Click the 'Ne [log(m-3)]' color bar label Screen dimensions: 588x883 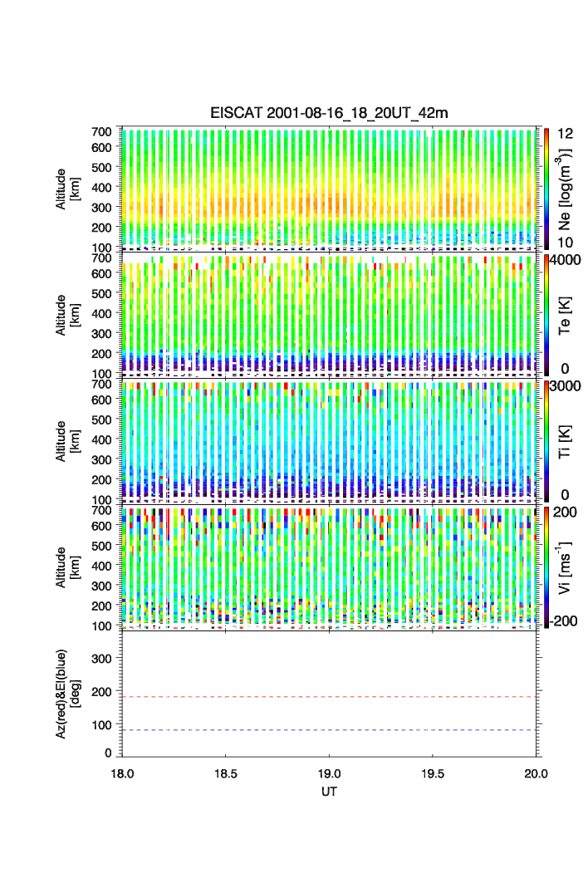point(565,189)
